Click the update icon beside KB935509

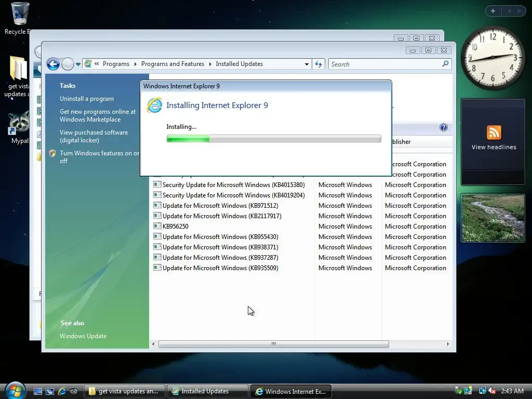pyautogui.click(x=157, y=268)
